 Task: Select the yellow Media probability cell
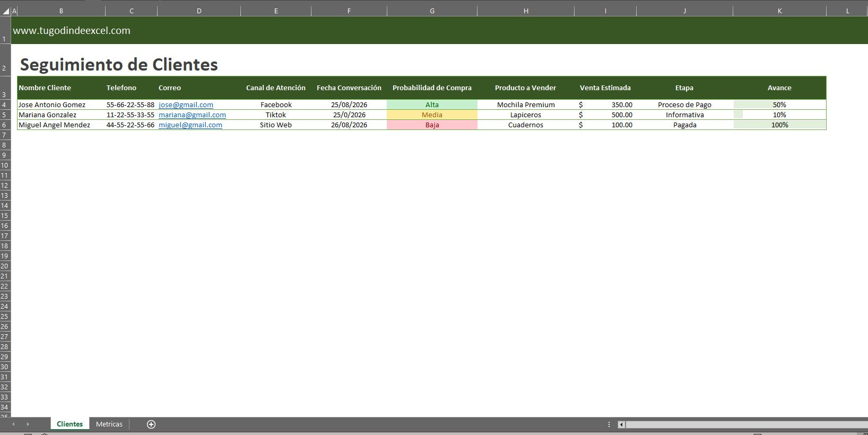coord(432,115)
